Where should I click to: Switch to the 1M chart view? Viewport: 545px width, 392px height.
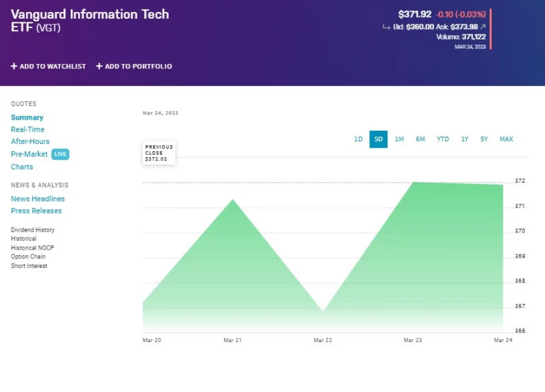click(x=399, y=139)
